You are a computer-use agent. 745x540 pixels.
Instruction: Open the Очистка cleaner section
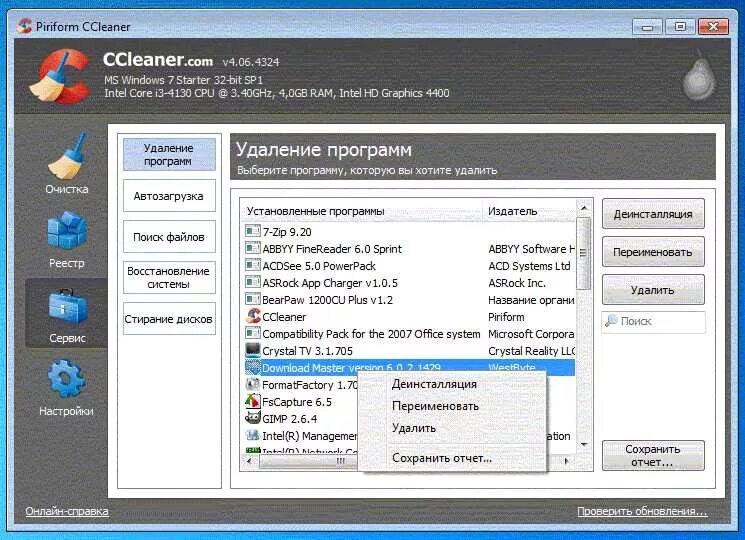point(67,163)
